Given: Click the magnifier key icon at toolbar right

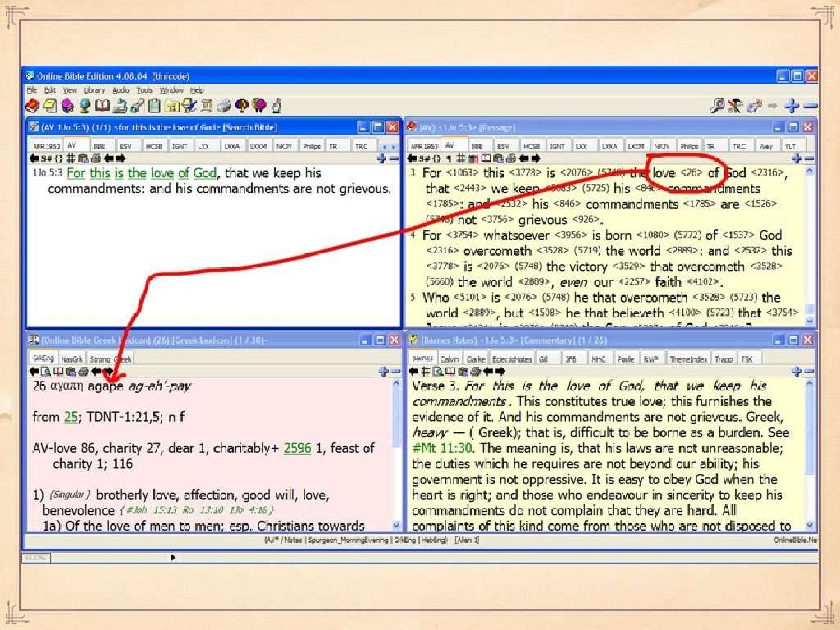Looking at the screenshot, I should click(717, 106).
